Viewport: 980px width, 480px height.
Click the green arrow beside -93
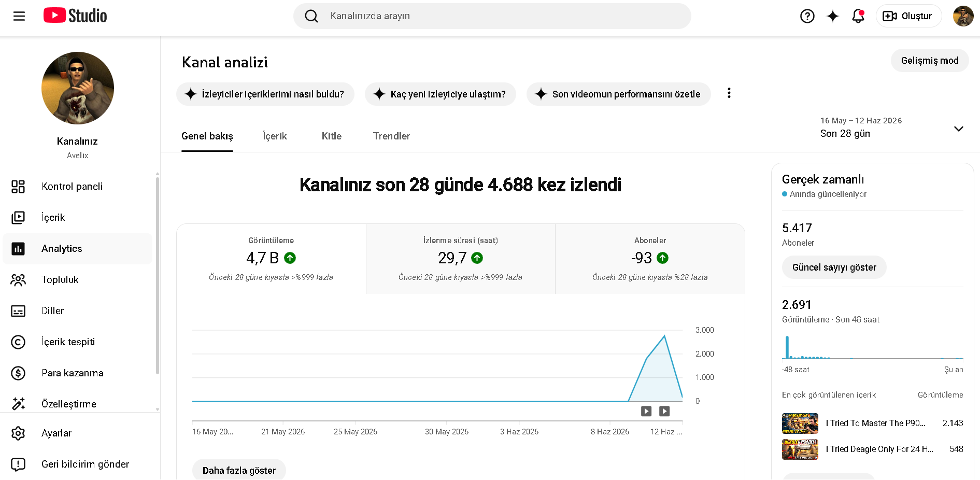click(x=663, y=258)
